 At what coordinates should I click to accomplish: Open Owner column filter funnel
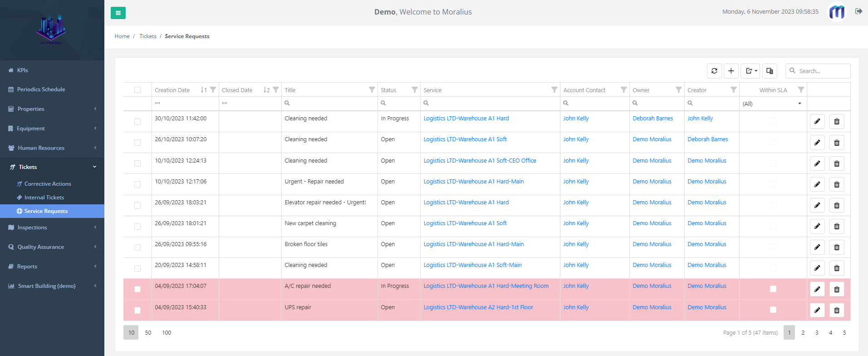click(679, 90)
